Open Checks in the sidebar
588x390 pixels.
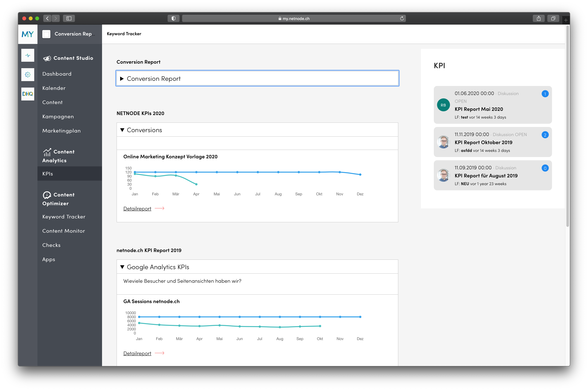[52, 245]
